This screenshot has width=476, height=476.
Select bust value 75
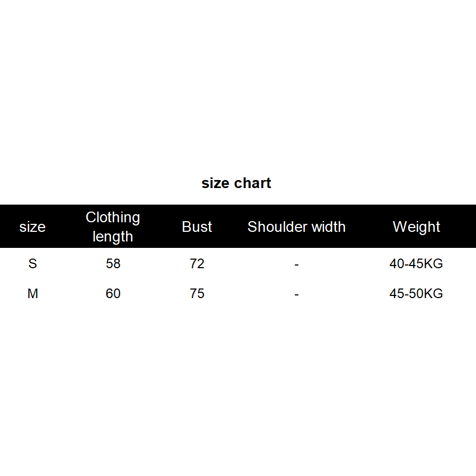click(197, 293)
